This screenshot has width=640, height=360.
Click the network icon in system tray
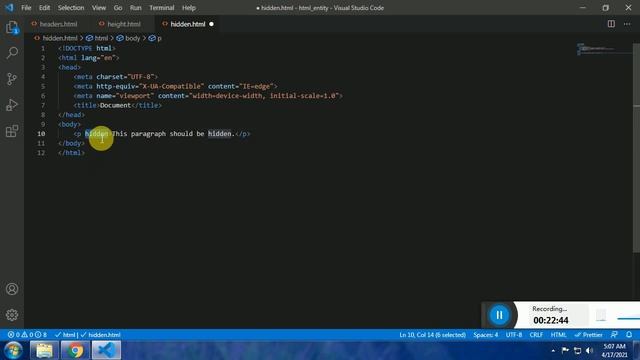click(x=577, y=350)
